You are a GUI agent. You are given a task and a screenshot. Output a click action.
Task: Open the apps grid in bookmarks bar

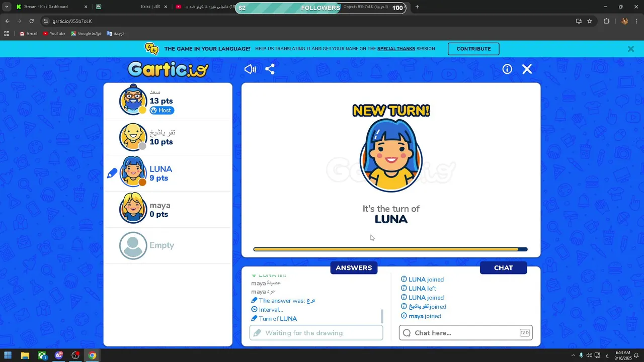click(x=7, y=34)
